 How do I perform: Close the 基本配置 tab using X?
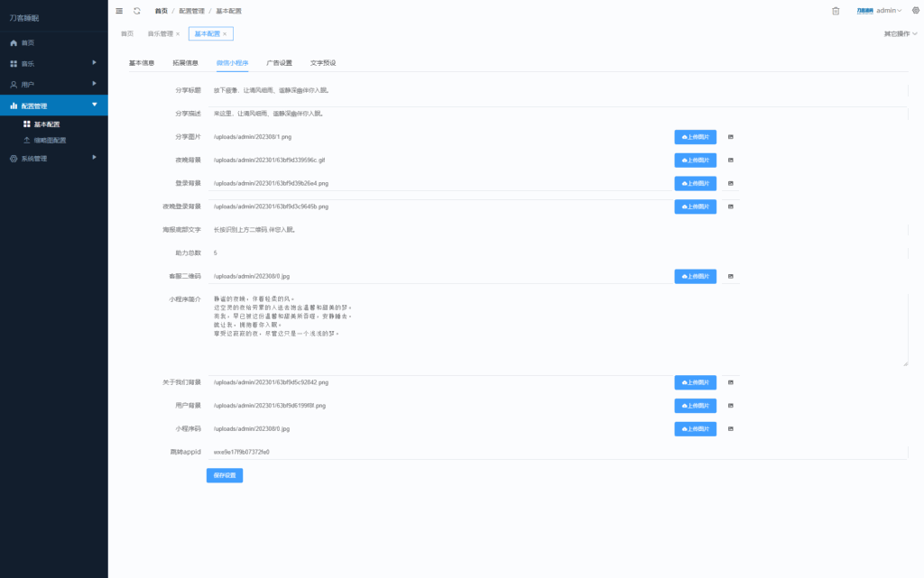(225, 34)
